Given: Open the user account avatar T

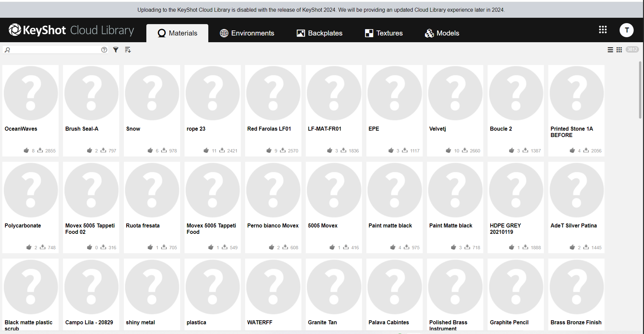Looking at the screenshot, I should [x=626, y=30].
